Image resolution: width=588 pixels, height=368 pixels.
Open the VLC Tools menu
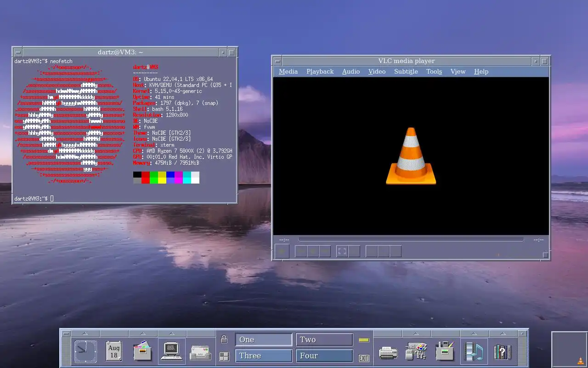point(434,71)
